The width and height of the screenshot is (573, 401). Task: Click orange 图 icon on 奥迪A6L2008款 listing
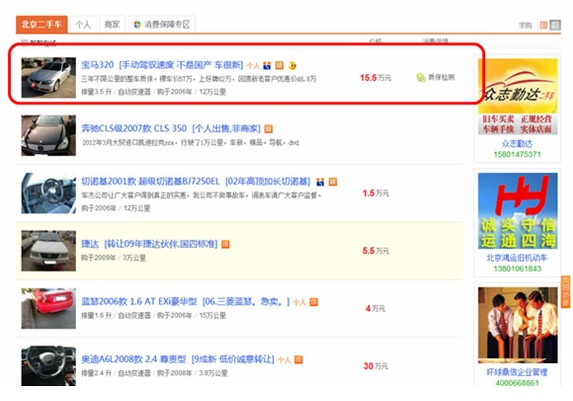(299, 360)
